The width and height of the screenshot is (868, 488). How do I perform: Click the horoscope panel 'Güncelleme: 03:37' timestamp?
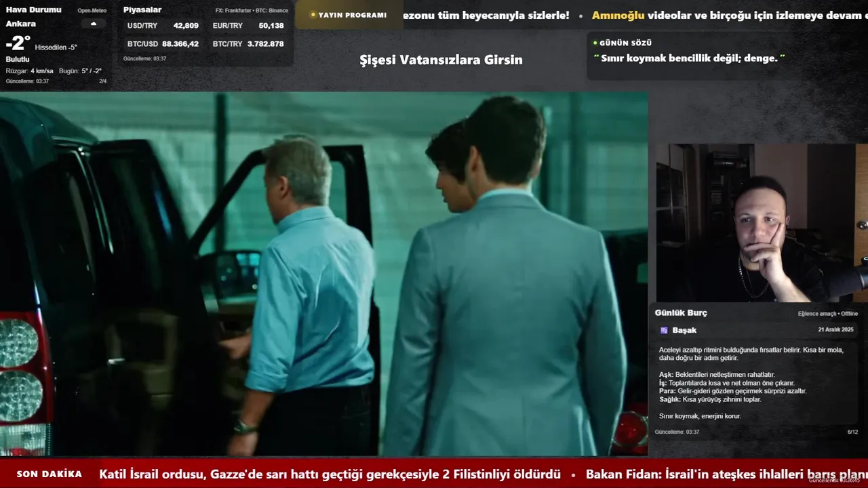(677, 432)
